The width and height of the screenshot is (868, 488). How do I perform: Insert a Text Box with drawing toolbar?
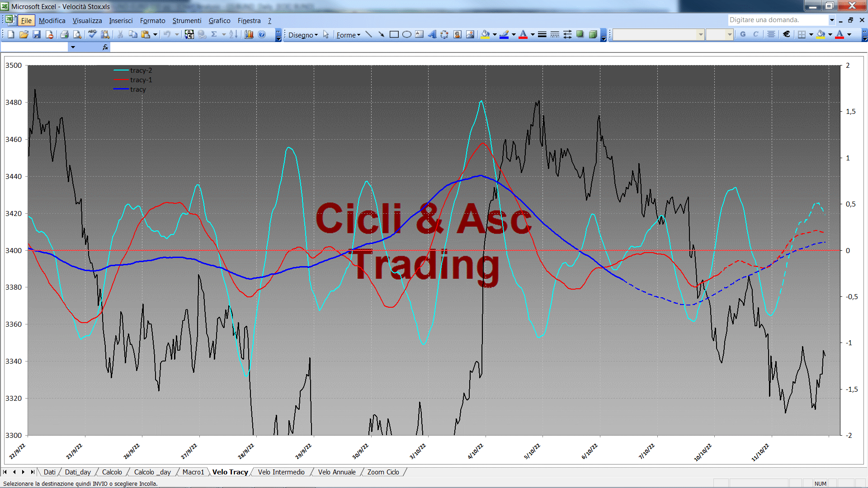click(420, 34)
